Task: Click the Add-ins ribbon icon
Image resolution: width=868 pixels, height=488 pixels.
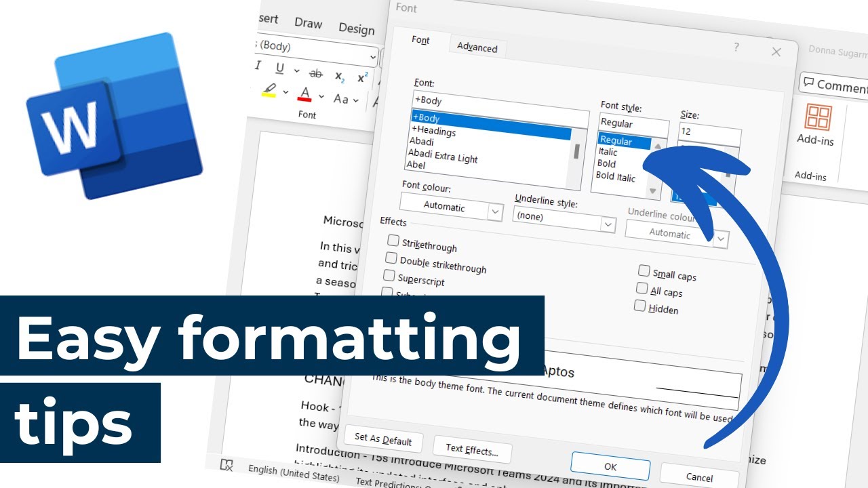Action: click(x=817, y=125)
